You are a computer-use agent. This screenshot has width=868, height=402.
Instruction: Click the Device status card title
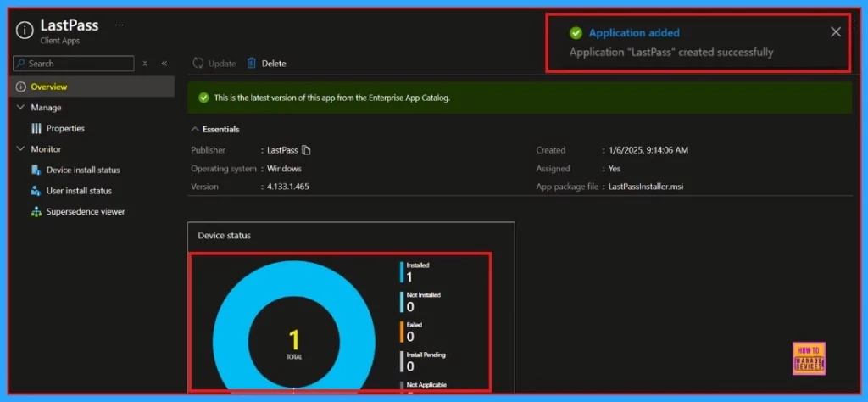pyautogui.click(x=224, y=235)
